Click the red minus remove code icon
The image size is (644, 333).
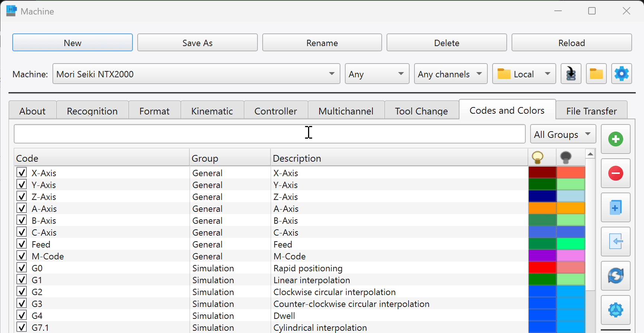tap(615, 173)
